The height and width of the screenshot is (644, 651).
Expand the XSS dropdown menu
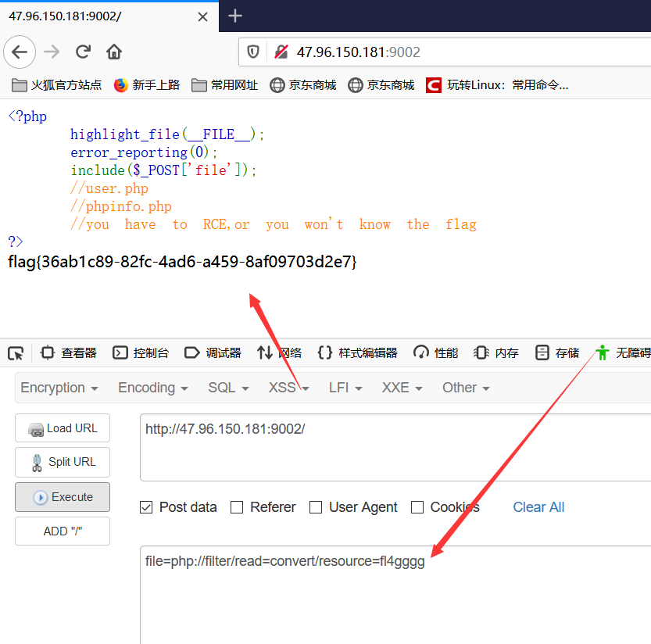[x=288, y=388]
